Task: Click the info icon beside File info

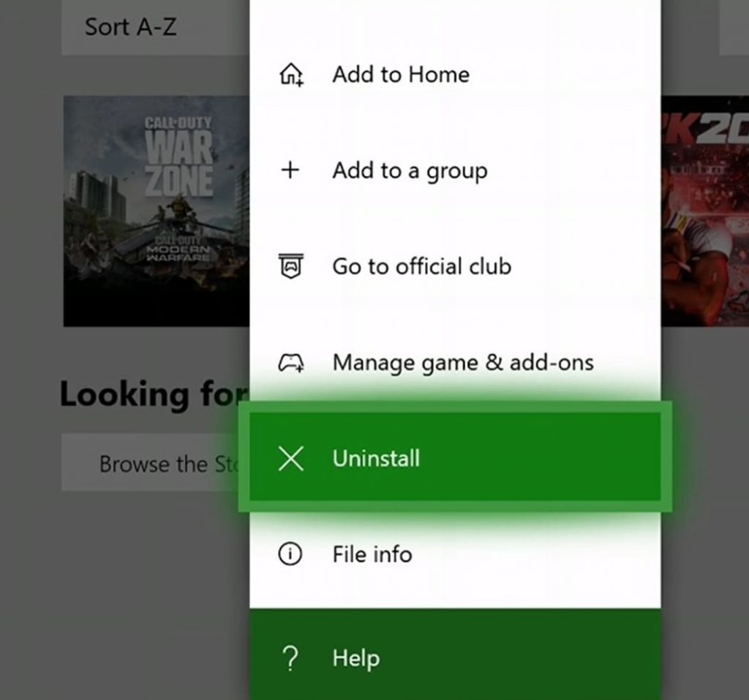Action: pos(290,554)
